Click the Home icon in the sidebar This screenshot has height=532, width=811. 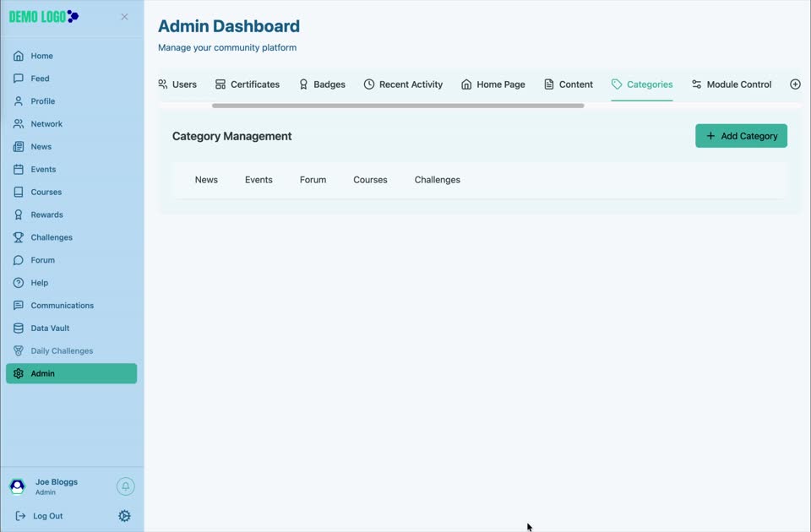[x=18, y=56]
